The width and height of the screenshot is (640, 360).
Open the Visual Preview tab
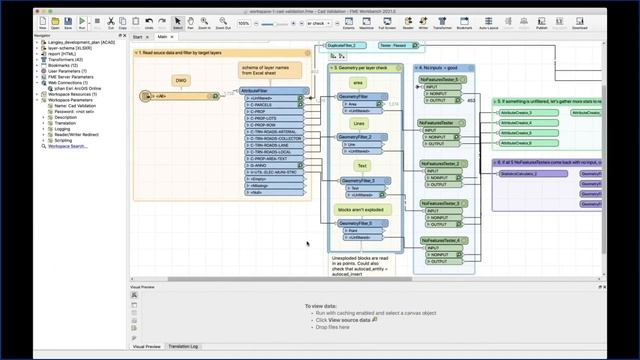(x=147, y=347)
